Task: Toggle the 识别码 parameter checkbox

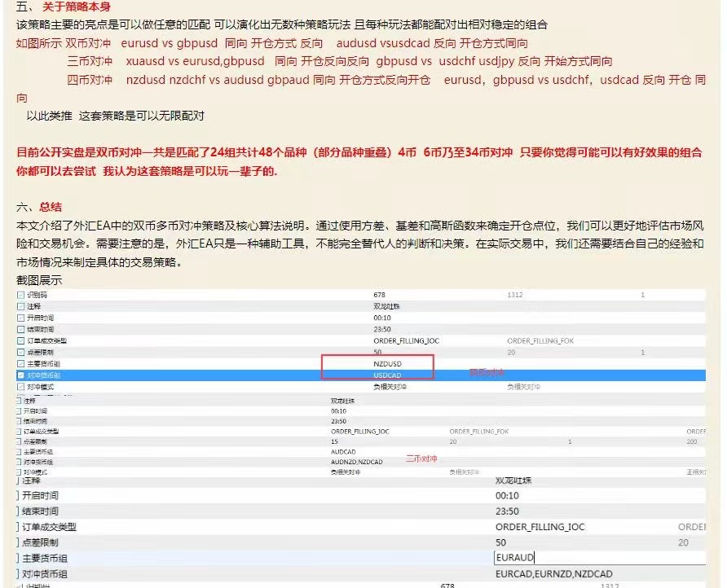Action: (20, 295)
